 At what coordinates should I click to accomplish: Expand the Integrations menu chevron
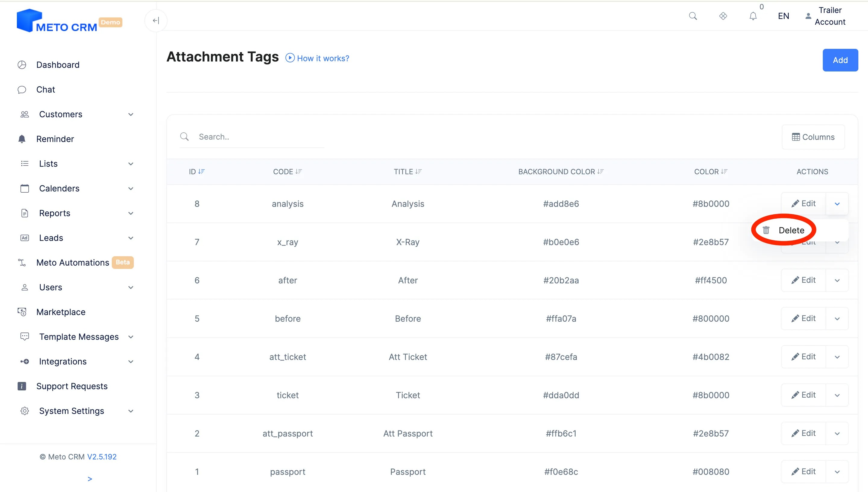[131, 361]
